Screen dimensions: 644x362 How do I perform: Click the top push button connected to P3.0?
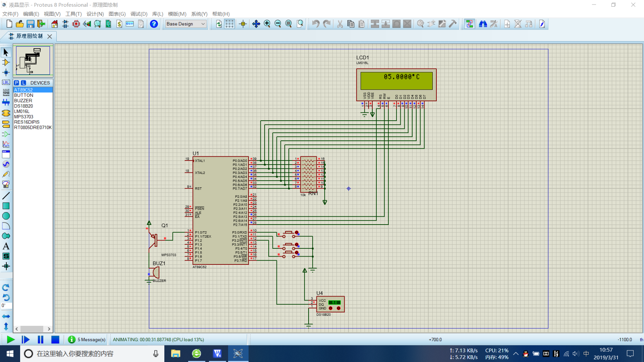tap(288, 234)
